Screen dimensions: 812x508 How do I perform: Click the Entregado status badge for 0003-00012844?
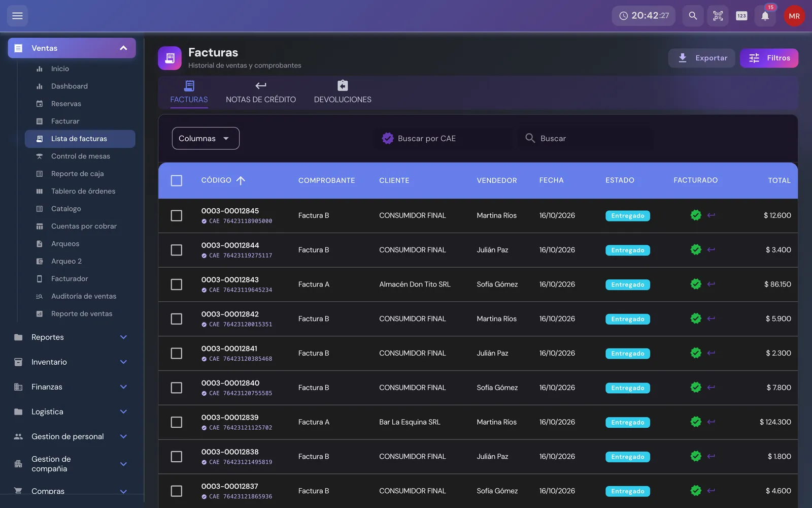(628, 250)
